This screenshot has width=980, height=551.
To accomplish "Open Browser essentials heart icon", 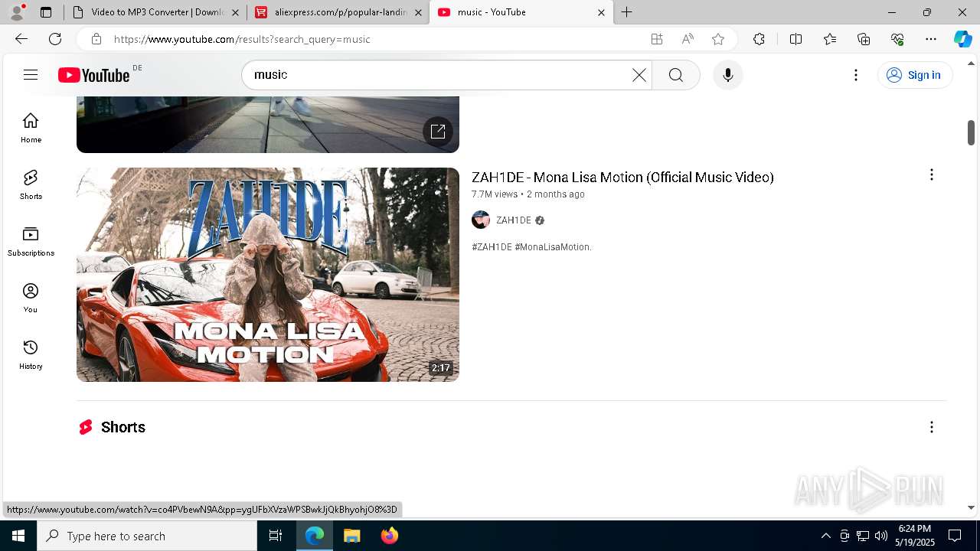I will [897, 39].
